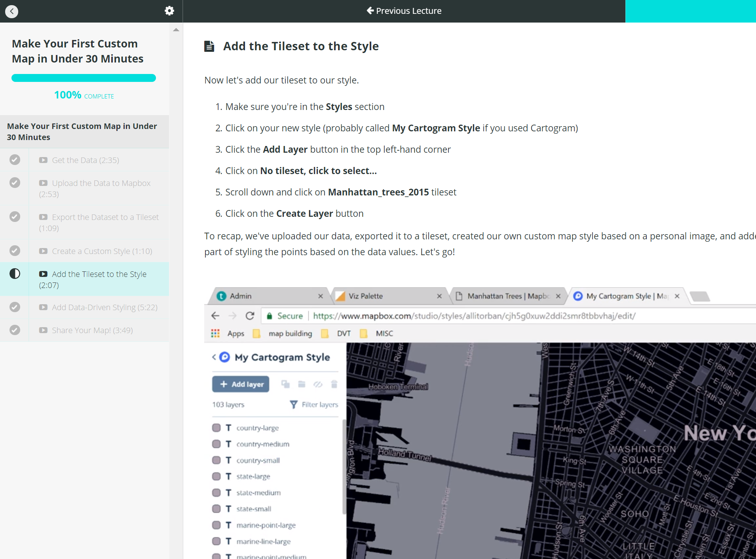Open Share Your Map! lecture

(86, 330)
